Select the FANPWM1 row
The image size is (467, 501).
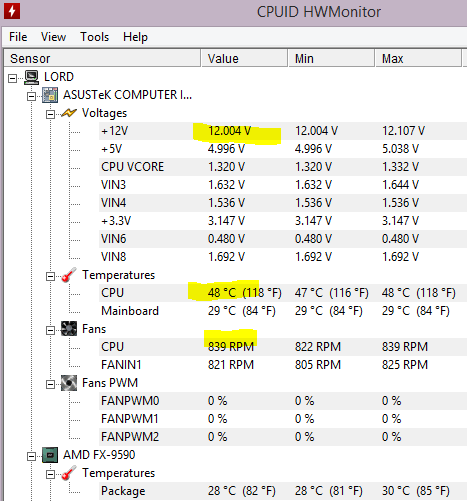[283, 419]
